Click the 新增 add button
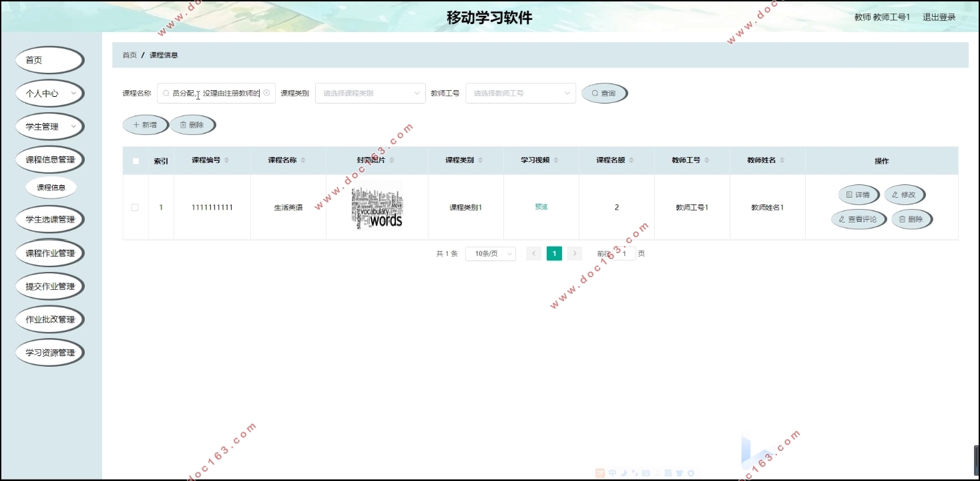980x481 pixels. pyautogui.click(x=146, y=125)
